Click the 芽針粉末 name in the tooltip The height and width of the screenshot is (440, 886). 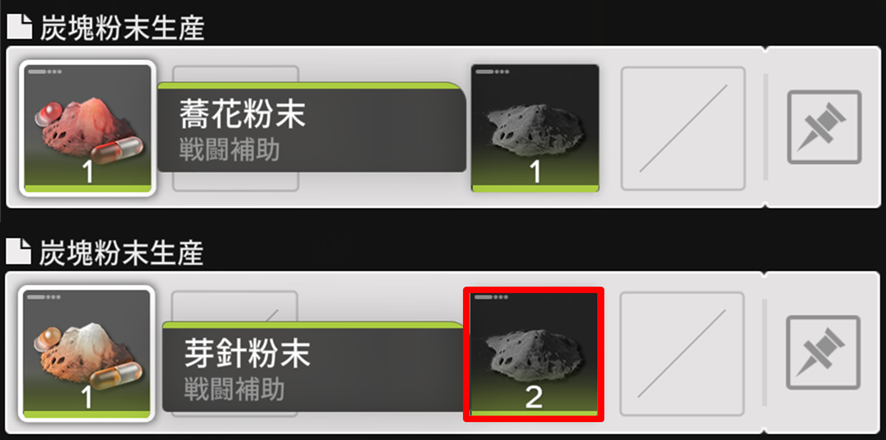coord(247,355)
